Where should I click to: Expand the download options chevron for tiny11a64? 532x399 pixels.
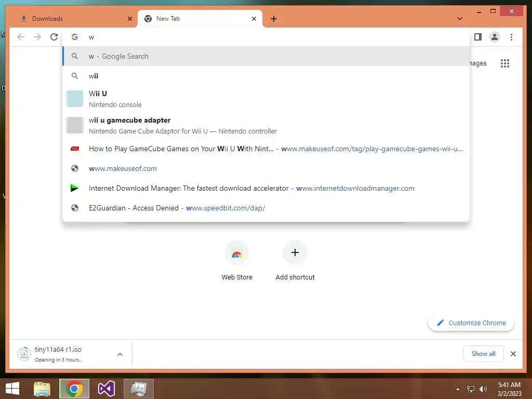coord(120,354)
